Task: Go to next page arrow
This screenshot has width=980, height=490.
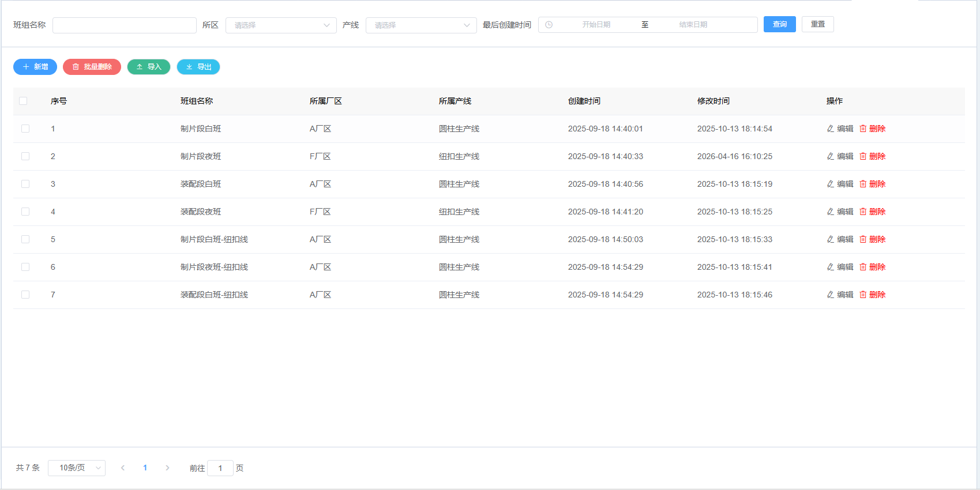Action: pos(167,468)
